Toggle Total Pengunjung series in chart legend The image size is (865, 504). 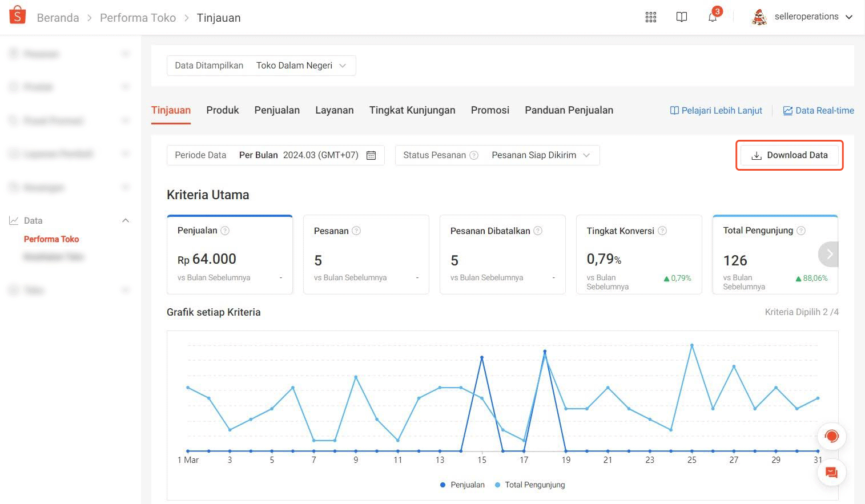530,485
